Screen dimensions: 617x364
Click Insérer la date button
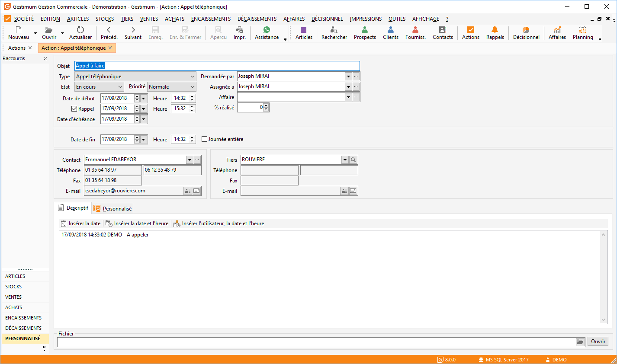(x=81, y=224)
